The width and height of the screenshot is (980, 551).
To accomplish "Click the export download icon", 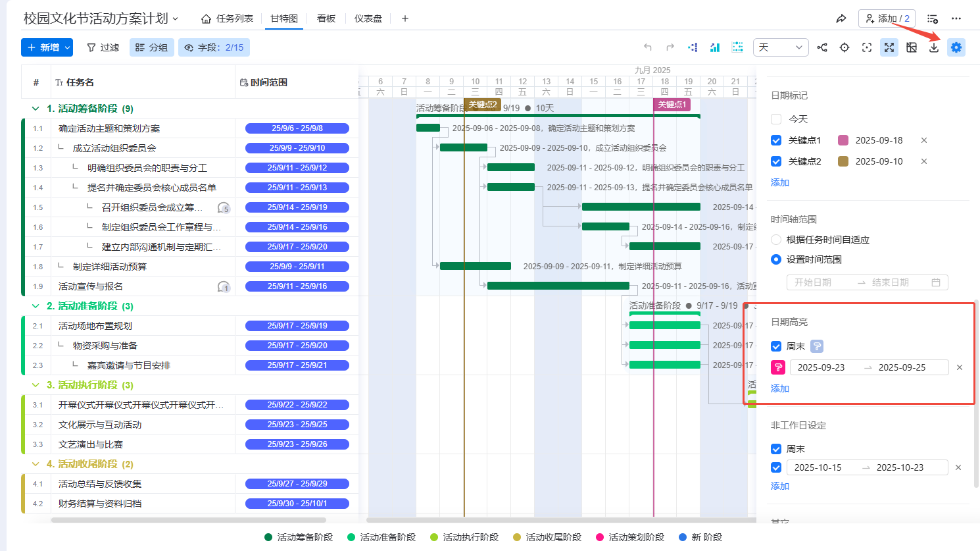I will click(x=933, y=47).
